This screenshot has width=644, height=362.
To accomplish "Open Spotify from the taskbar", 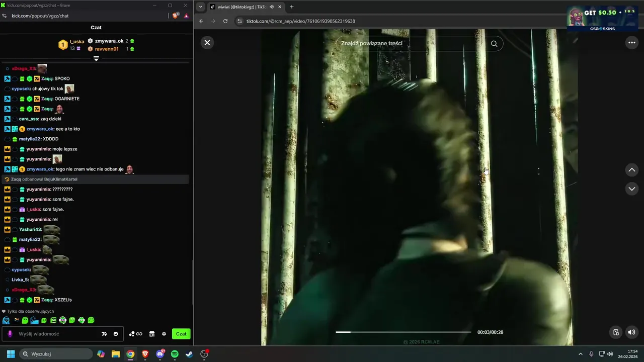I will point(175,354).
